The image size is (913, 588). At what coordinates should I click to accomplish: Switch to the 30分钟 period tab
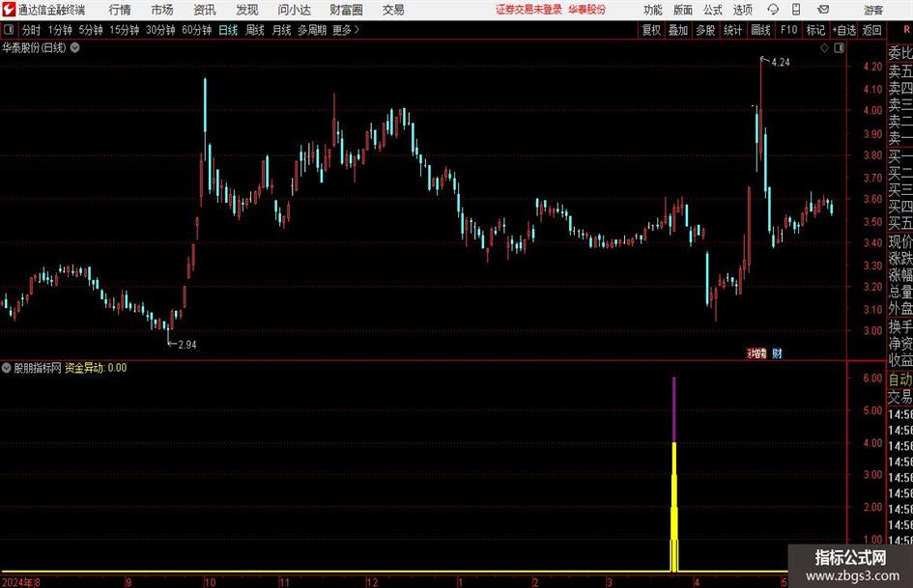160,30
